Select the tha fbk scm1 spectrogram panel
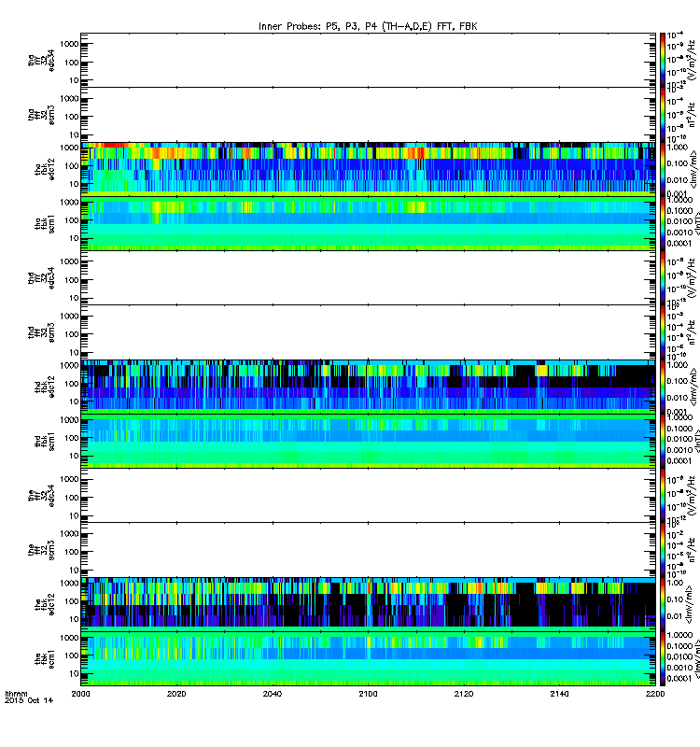 tap(368, 223)
